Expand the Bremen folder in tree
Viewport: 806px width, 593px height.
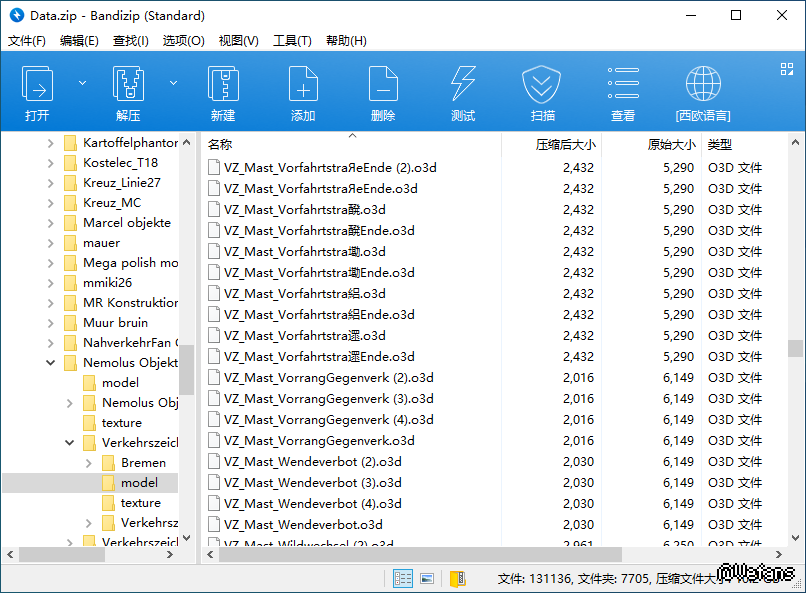tap(89, 463)
